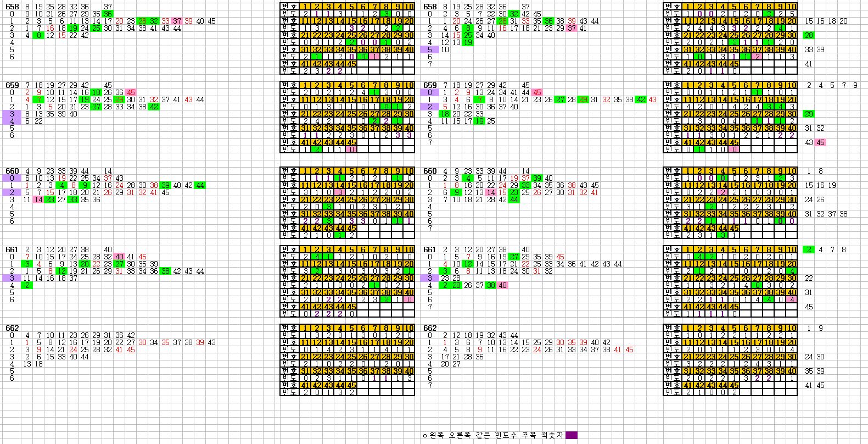This screenshot has height=444, width=868.
Task: Click pink cell 45 in far-left 659 block
Action: click(131, 92)
